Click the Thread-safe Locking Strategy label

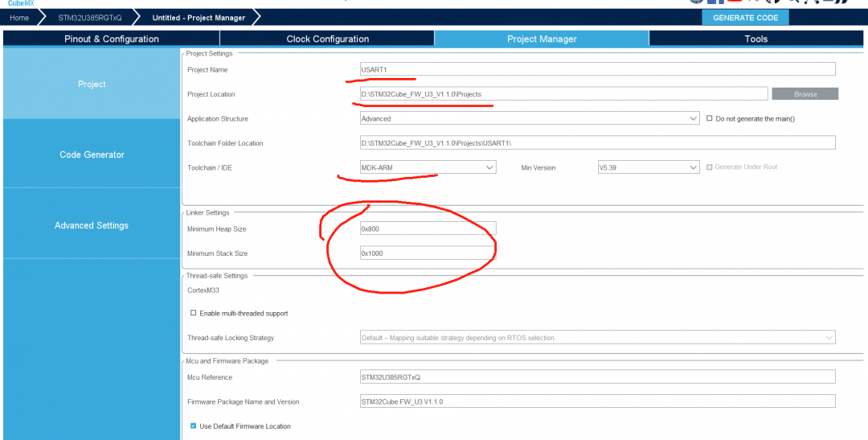pyautogui.click(x=231, y=338)
